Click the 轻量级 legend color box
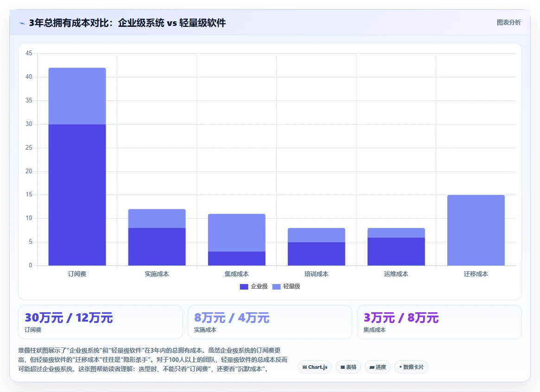The width and height of the screenshot is (540, 392). click(x=276, y=287)
